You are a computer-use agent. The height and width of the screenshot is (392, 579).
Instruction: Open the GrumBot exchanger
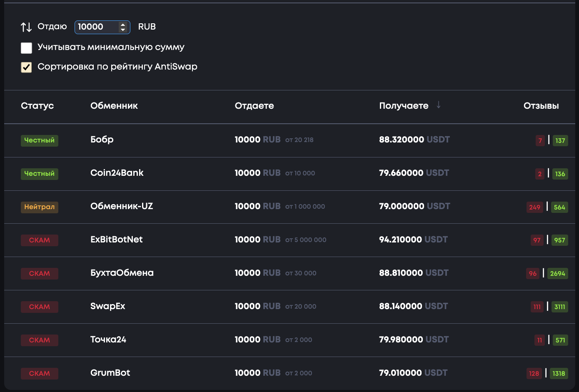(x=110, y=373)
